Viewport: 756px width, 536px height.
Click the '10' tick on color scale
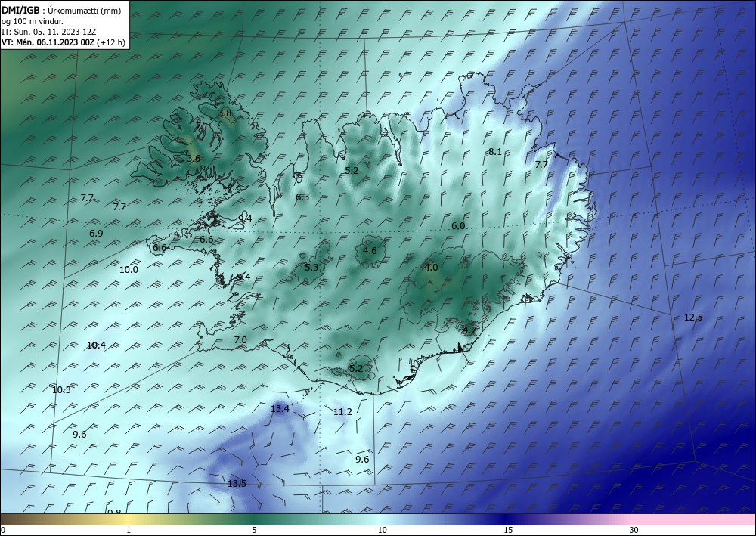[x=382, y=531]
